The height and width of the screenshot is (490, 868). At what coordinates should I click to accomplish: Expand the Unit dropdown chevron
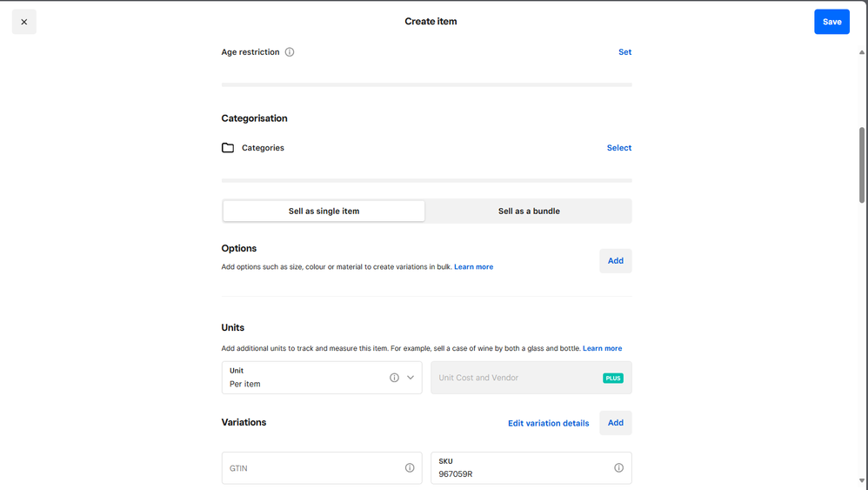pyautogui.click(x=411, y=378)
